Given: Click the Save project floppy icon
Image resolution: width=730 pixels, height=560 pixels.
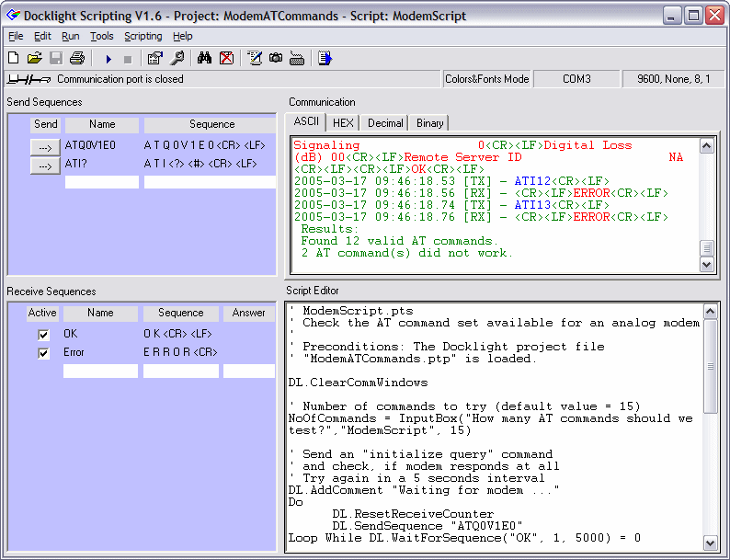Looking at the screenshot, I should [x=56, y=58].
